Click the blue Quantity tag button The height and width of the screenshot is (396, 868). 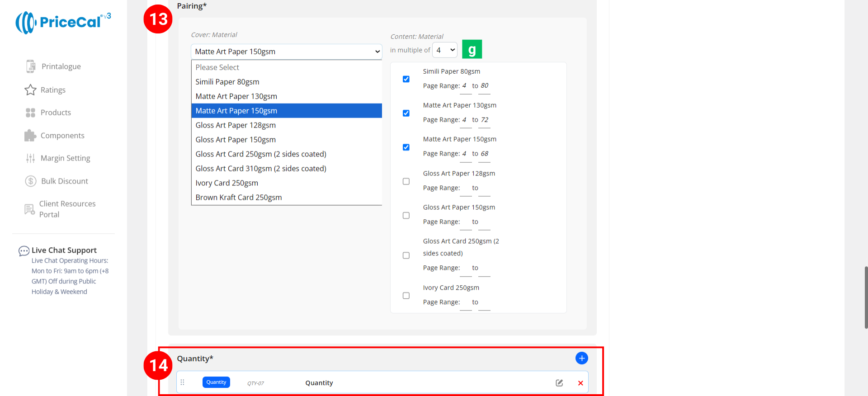click(x=216, y=382)
